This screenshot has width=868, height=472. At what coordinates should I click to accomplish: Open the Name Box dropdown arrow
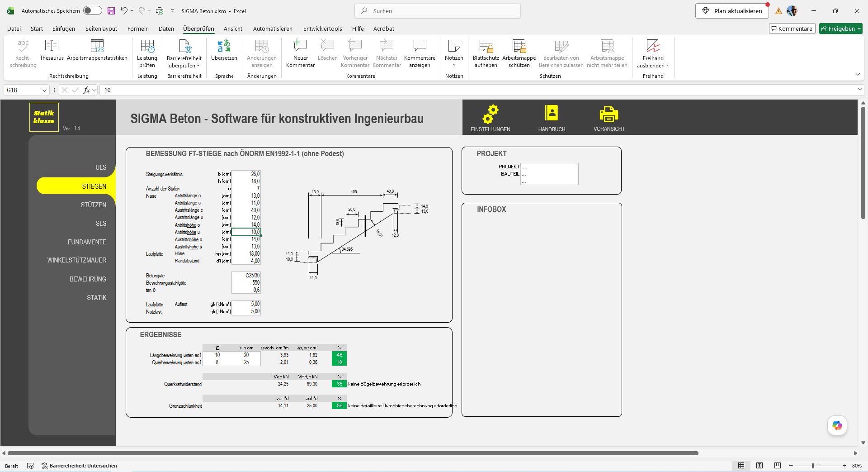(44, 91)
